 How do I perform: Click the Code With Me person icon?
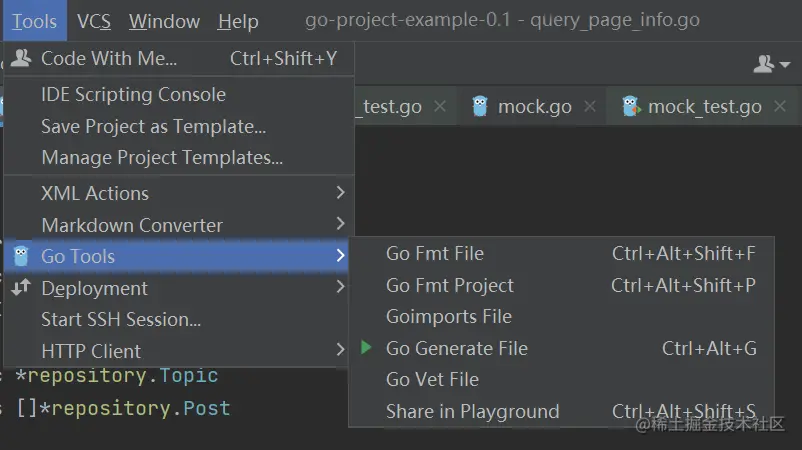click(x=21, y=58)
